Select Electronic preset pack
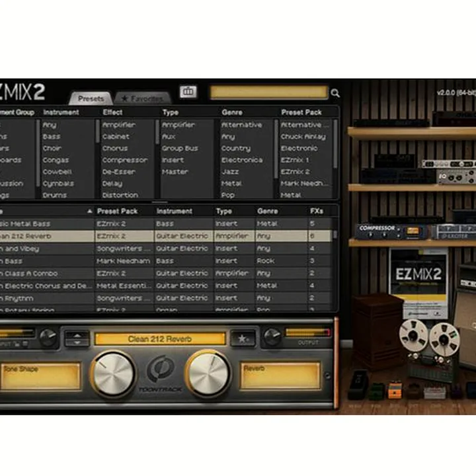 [299, 149]
